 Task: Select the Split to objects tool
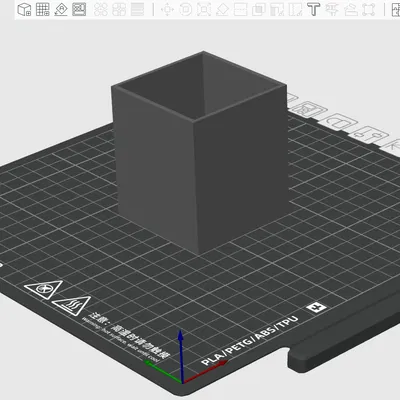pyautogui.click(x=101, y=9)
